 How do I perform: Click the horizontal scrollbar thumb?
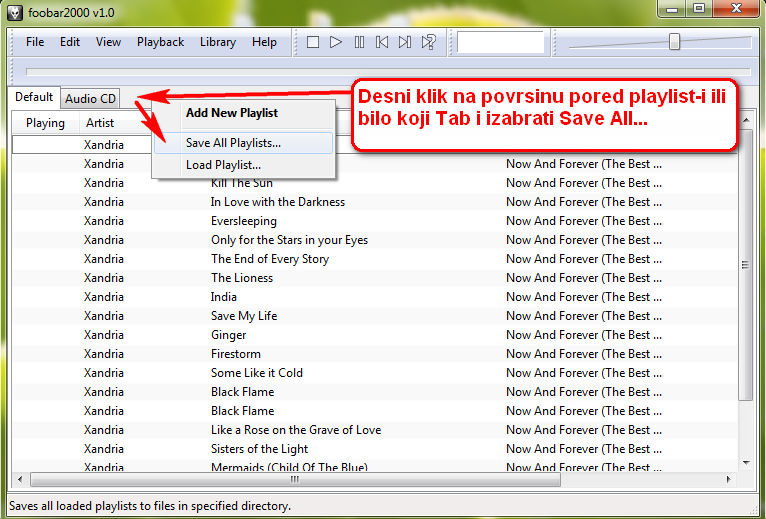[x=295, y=479]
